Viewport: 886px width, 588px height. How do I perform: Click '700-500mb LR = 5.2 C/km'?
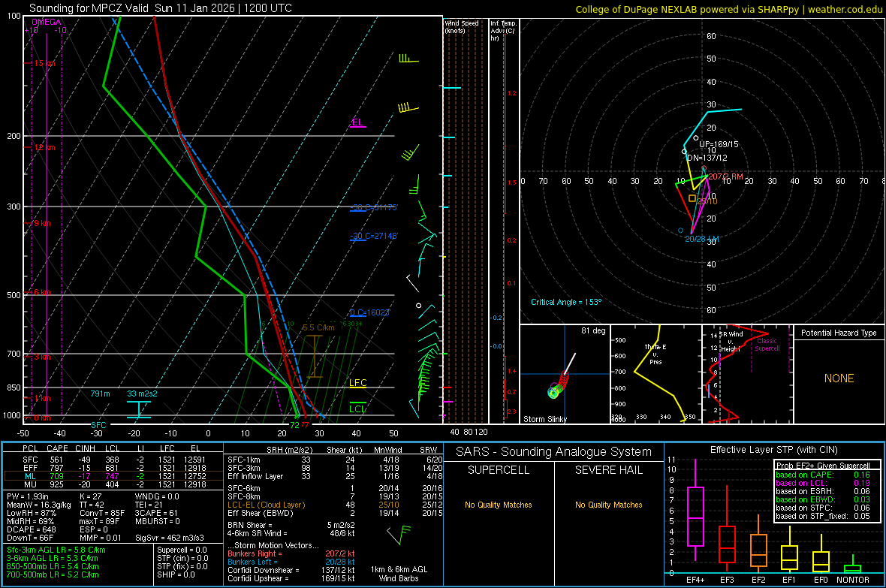tap(53, 574)
